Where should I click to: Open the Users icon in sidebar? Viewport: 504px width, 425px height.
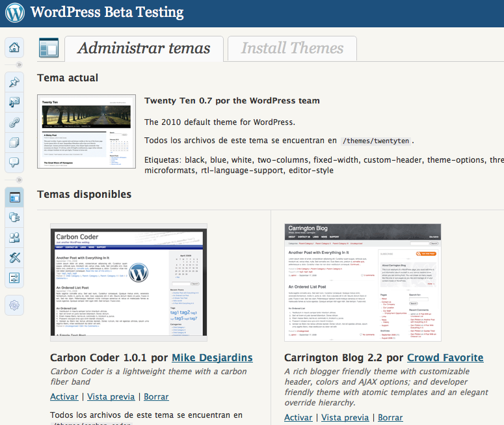14,238
